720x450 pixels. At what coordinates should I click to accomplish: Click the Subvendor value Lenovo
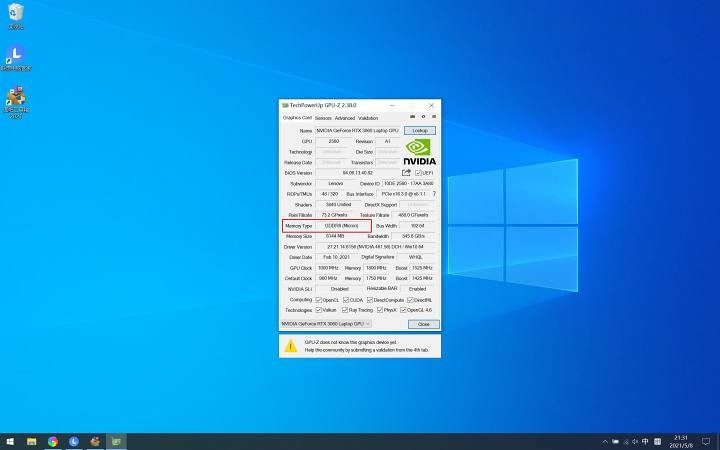click(335, 183)
